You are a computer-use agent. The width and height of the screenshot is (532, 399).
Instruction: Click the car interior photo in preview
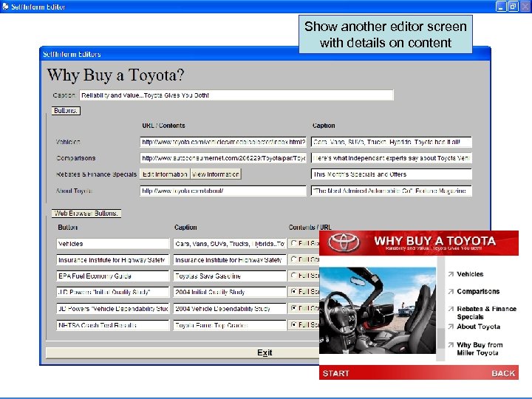coord(378,310)
